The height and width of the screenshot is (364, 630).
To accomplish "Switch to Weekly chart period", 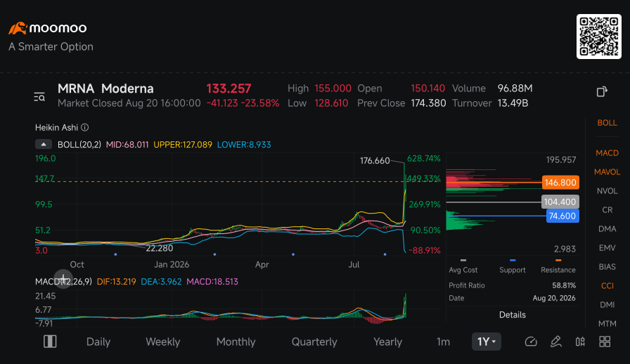I will (162, 342).
